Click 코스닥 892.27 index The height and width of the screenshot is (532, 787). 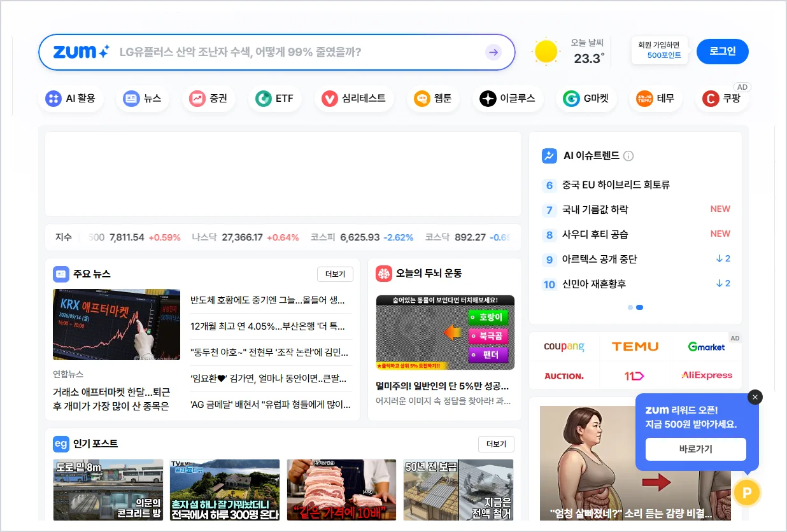click(468, 237)
